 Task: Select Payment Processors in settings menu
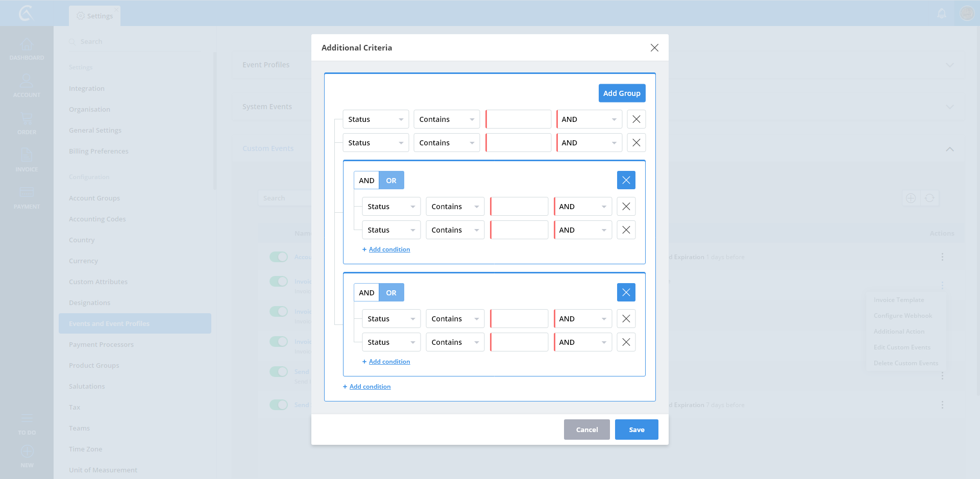101,345
